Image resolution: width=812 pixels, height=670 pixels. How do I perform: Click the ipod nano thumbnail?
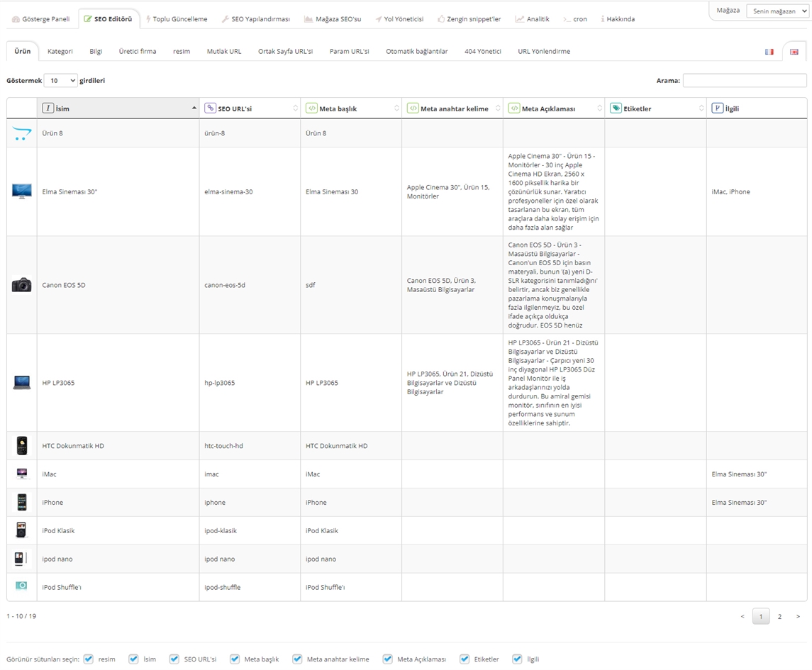point(20,559)
